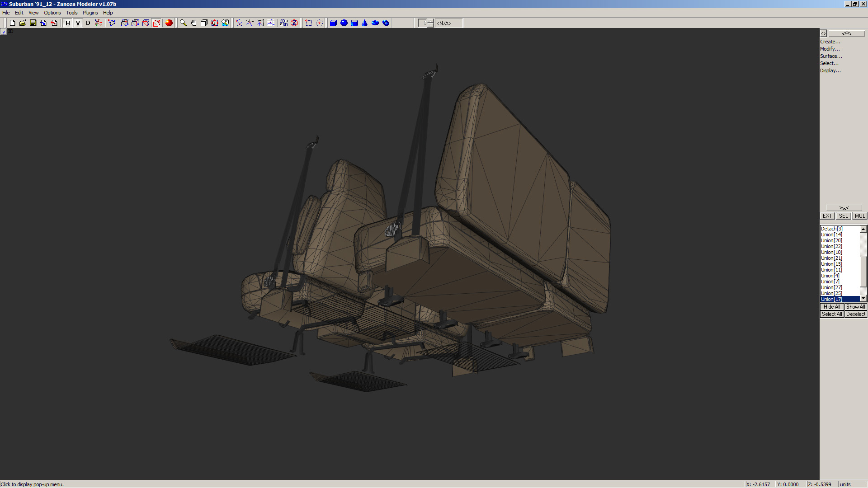Open the View menu
The image size is (868, 488).
33,13
